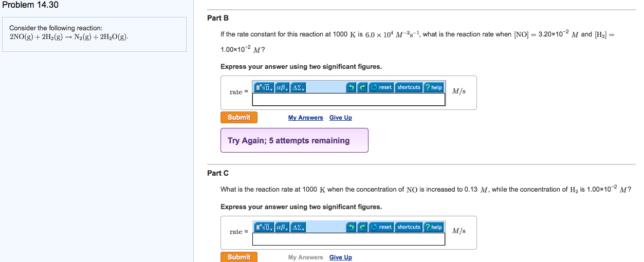
Task: Click the redo arrow in Part B toolbar
Action: tap(363, 87)
